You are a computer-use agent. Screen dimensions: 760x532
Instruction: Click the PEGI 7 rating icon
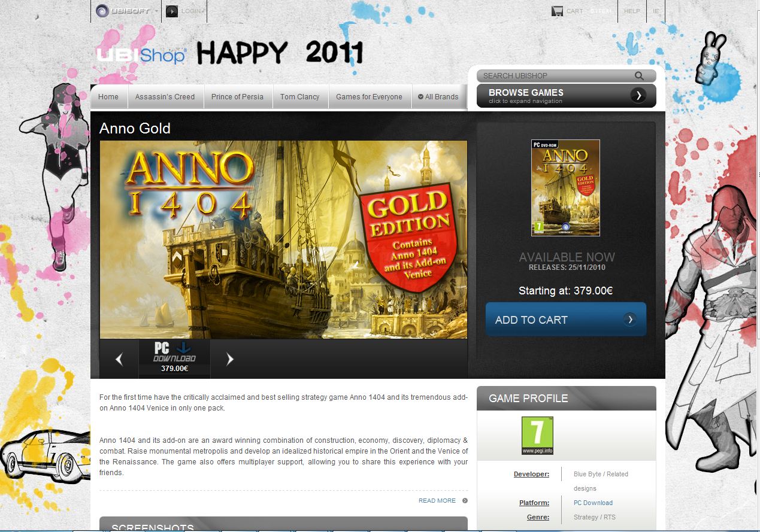pos(537,436)
